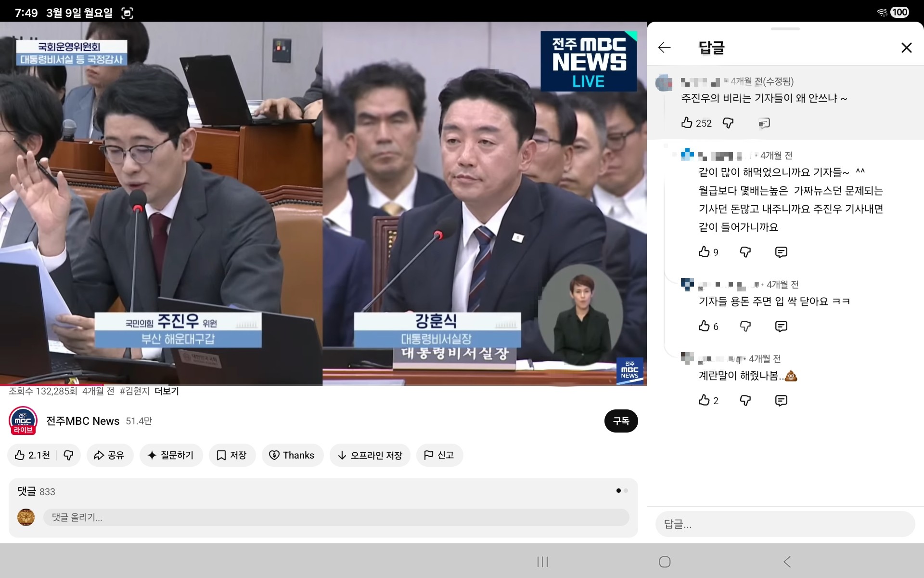Close the 답글 replies panel with the X
The width and height of the screenshot is (924, 578).
pos(907,47)
